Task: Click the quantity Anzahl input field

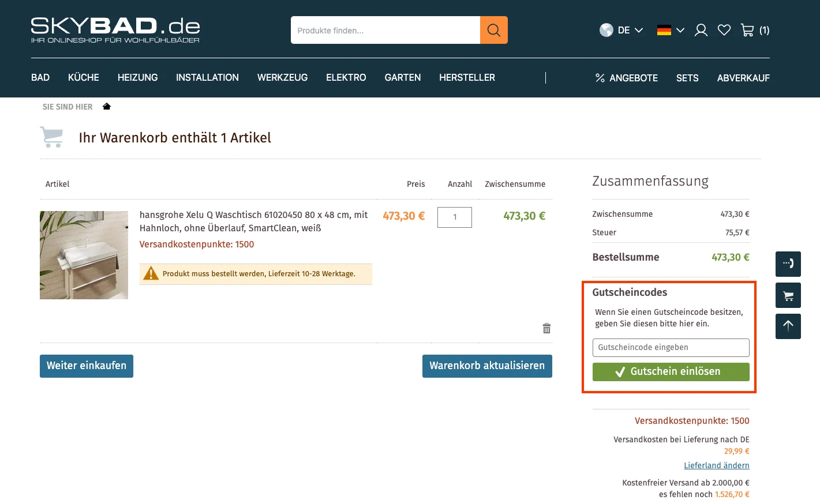Action: tap(455, 217)
